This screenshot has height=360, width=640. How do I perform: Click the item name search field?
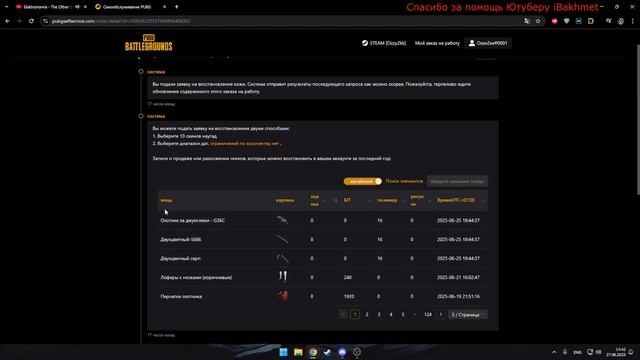pyautogui.click(x=457, y=181)
